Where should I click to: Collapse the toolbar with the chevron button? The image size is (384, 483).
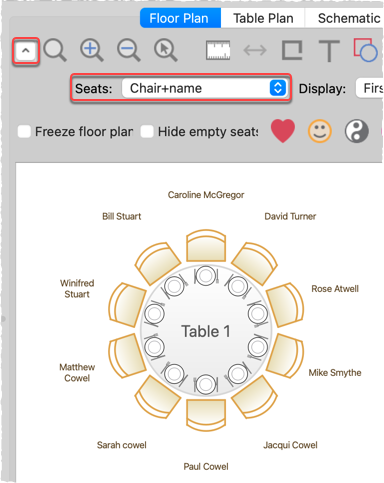pyautogui.click(x=26, y=51)
